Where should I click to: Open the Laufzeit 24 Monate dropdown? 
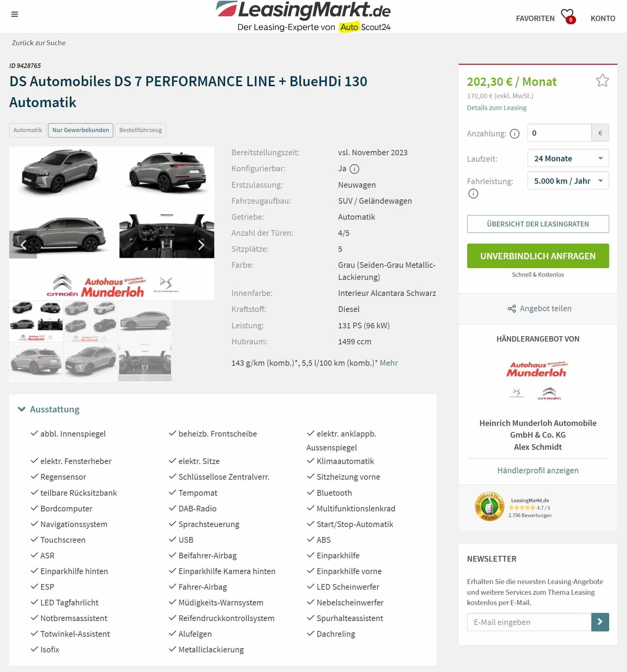(x=568, y=158)
